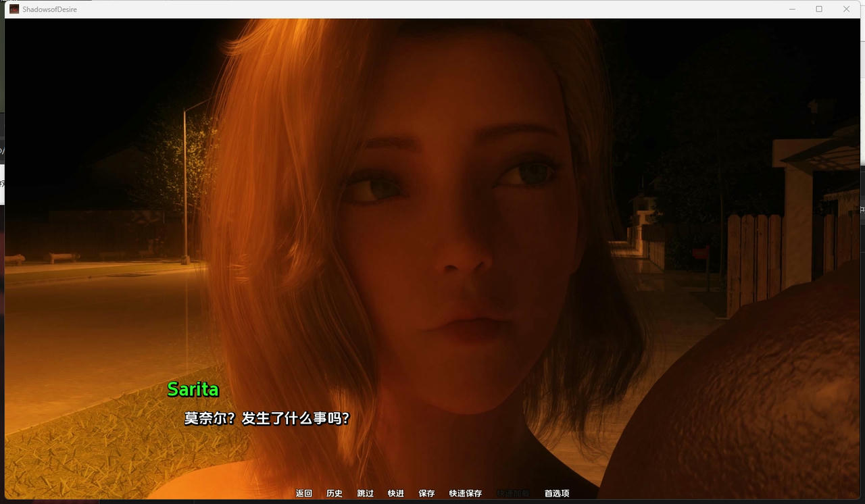Click 快速保存 (Quick Save)
The image size is (865, 504).
pyautogui.click(x=466, y=493)
